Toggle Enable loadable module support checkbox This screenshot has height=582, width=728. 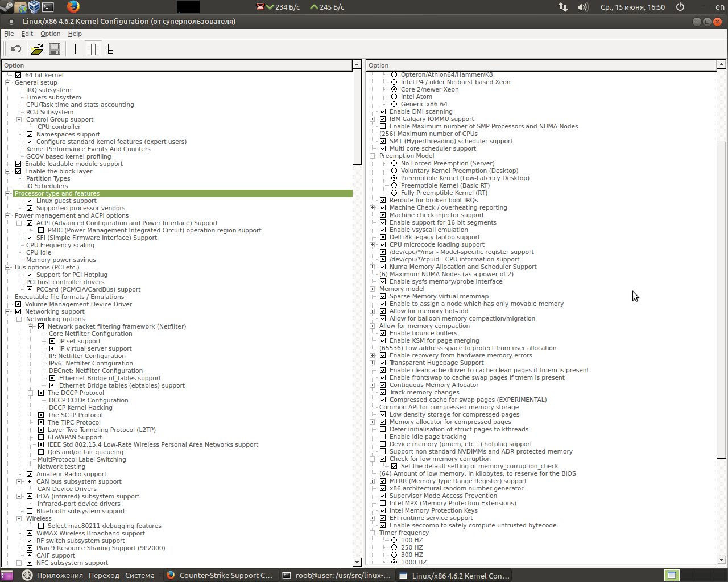click(18, 164)
